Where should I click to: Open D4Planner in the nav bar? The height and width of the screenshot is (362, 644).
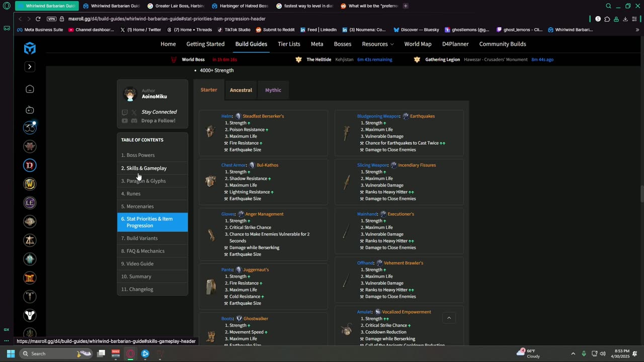click(455, 44)
